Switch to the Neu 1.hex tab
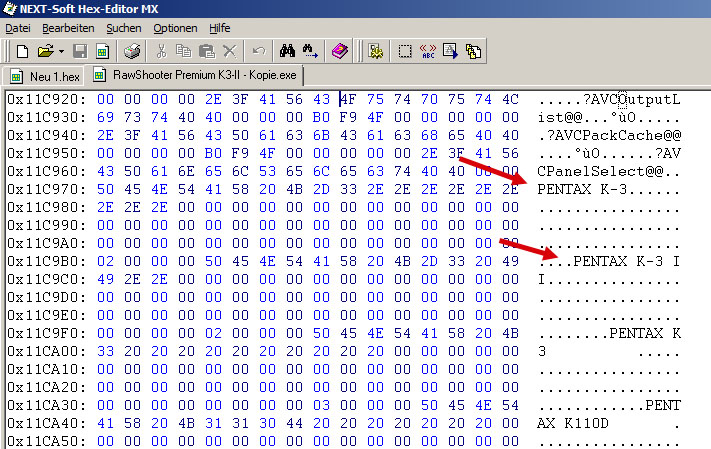The height and width of the screenshot is (449, 711). point(45,76)
